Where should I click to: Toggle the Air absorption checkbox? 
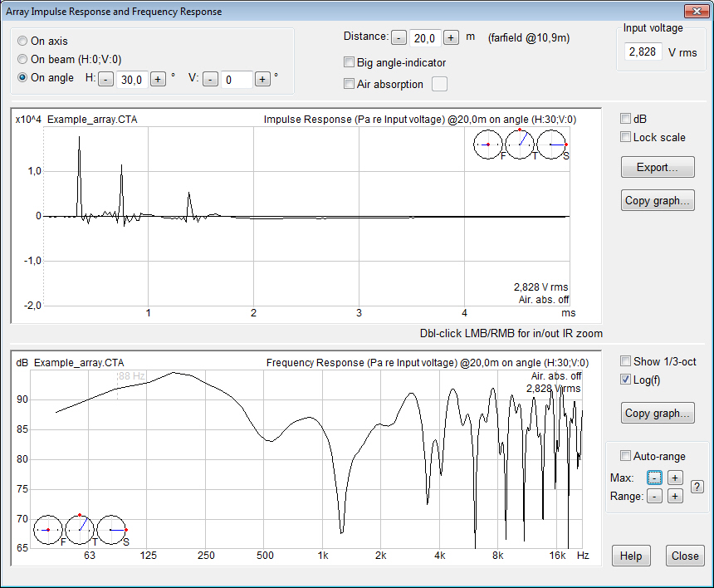[x=350, y=84]
